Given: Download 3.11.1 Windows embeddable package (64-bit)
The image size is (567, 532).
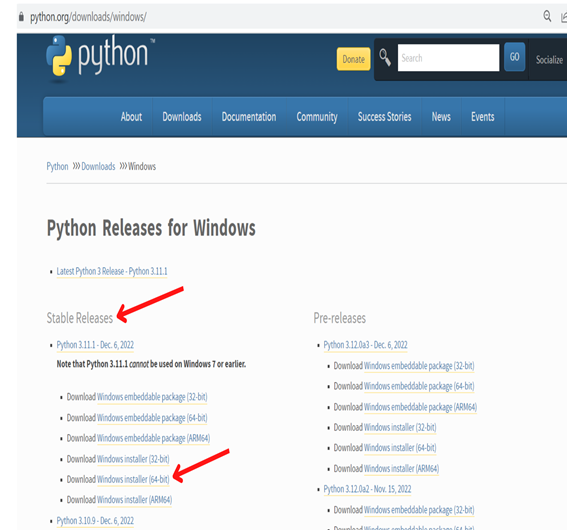Looking at the screenshot, I should 152,418.
